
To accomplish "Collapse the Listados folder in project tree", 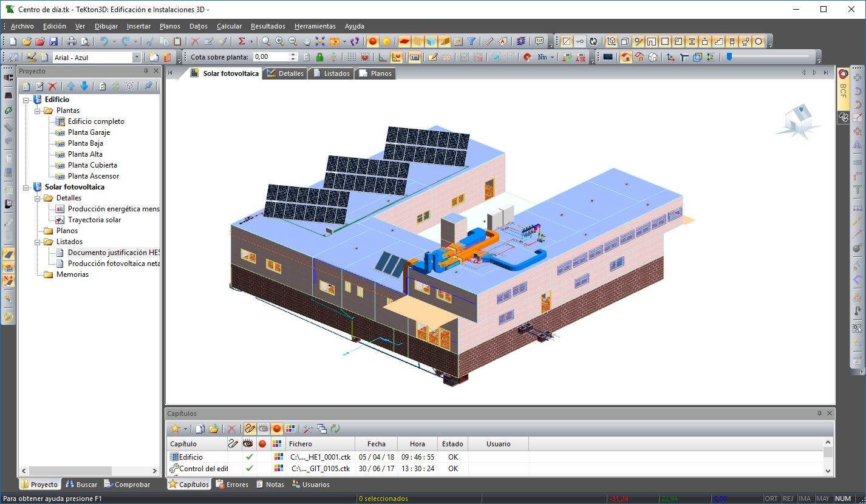I will 38,242.
